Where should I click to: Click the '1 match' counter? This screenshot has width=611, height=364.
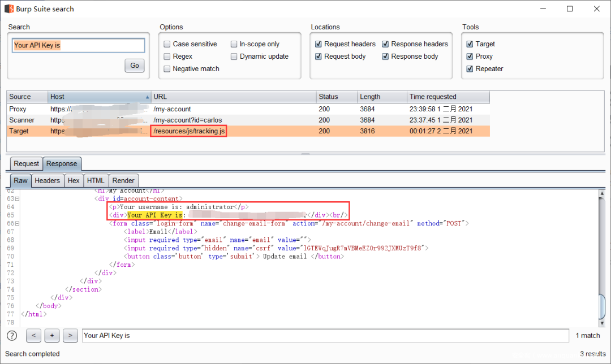[588, 336]
